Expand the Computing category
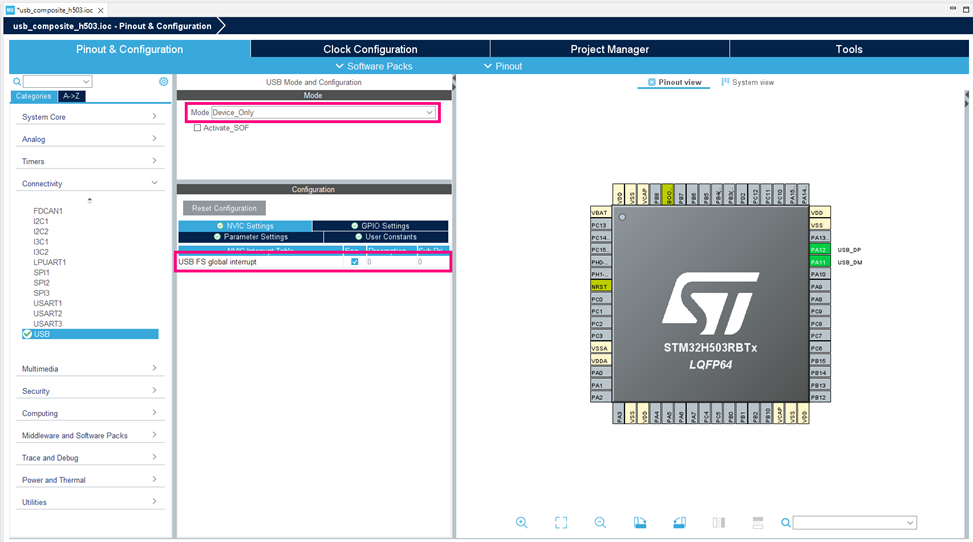 click(90, 413)
